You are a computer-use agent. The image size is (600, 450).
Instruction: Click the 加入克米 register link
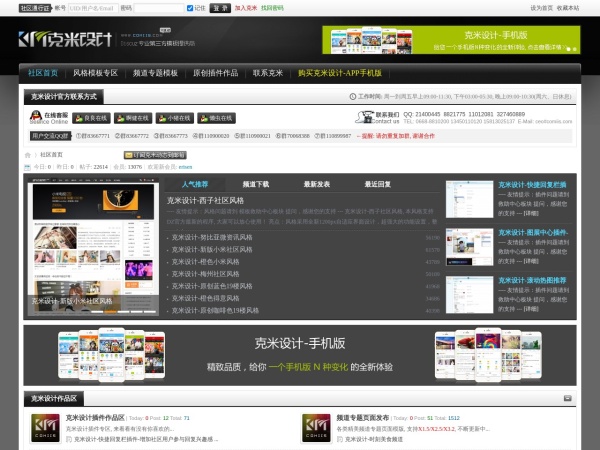click(x=246, y=8)
